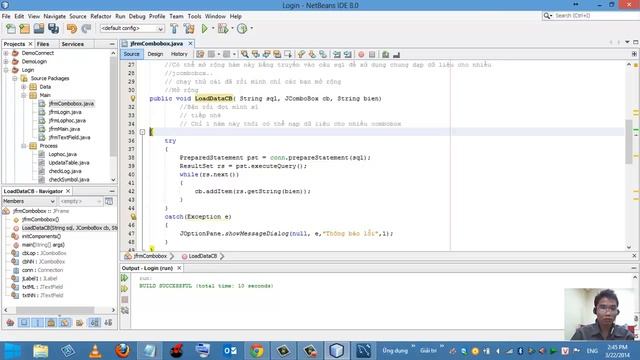Image resolution: width=640 pixels, height=360 pixels.
Task: Click the Shift Line Left icon in editor toolbar
Action: point(337,54)
